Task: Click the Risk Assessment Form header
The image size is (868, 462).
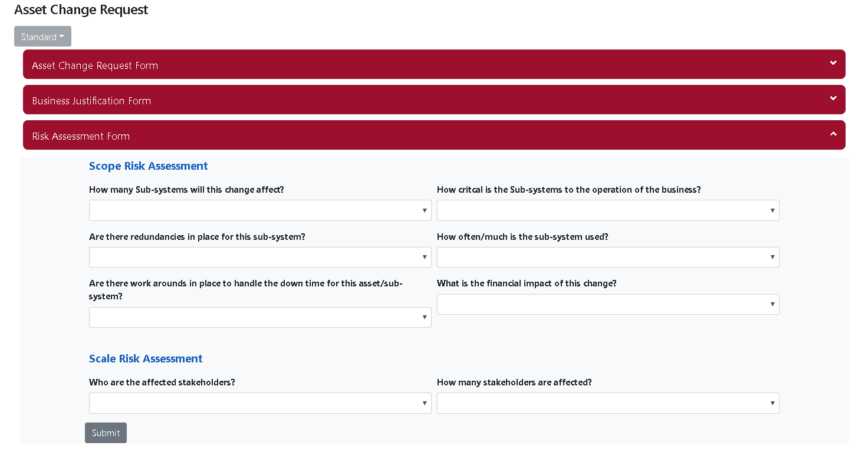Action: (x=81, y=136)
